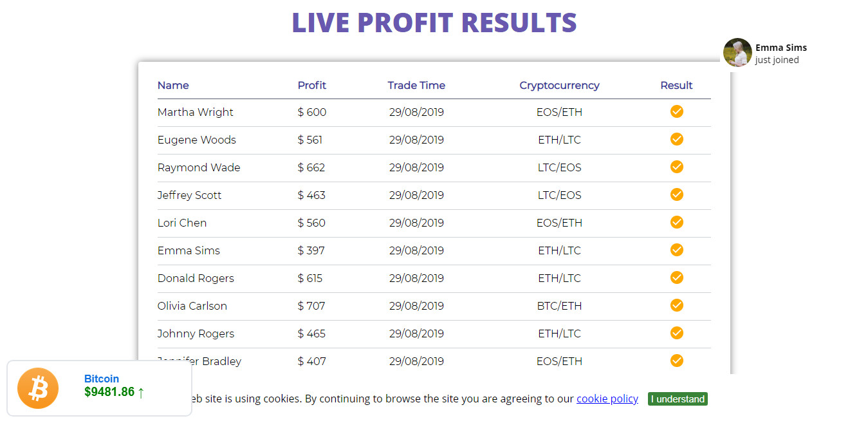Click the result checkmark for Olivia Carlson
The width and height of the screenshot is (868, 423).
click(x=676, y=305)
